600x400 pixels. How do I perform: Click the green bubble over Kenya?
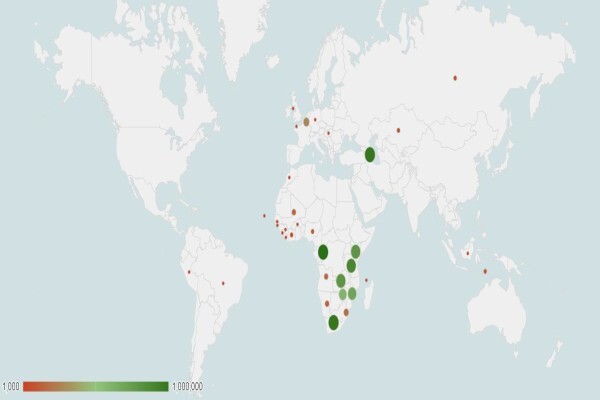355,252
